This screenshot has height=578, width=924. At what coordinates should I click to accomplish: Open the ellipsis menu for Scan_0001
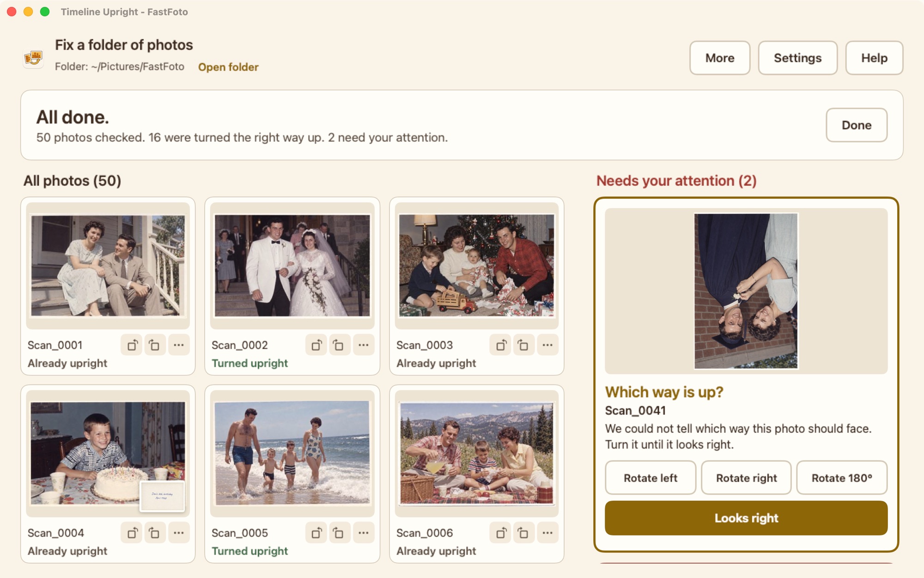coord(179,345)
